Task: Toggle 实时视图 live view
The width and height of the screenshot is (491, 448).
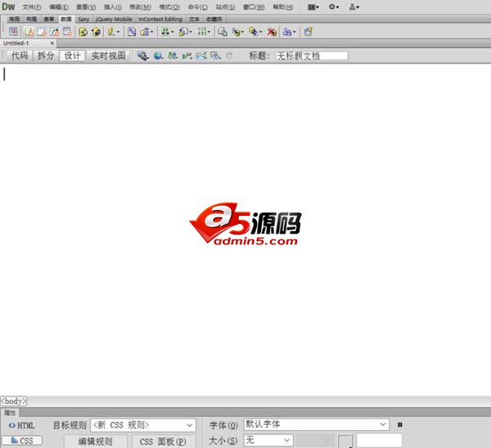Action: coord(108,56)
